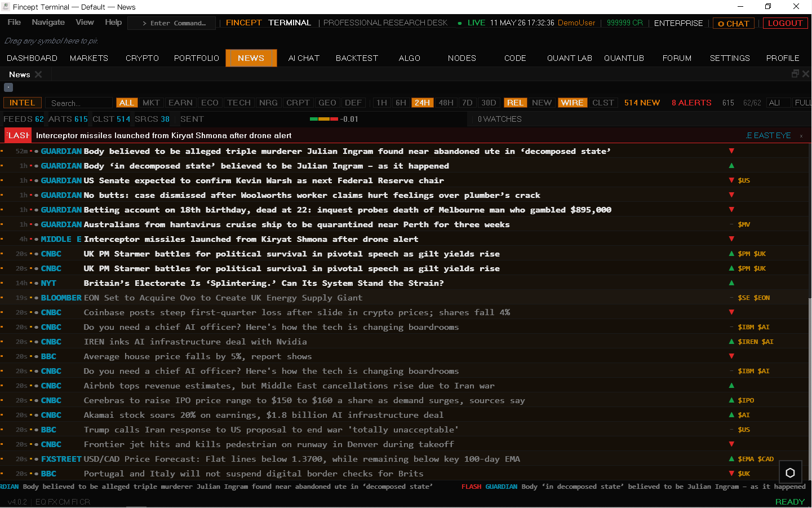812x508 pixels.
Task: Sort news by REL relevance
Action: pyautogui.click(x=515, y=103)
